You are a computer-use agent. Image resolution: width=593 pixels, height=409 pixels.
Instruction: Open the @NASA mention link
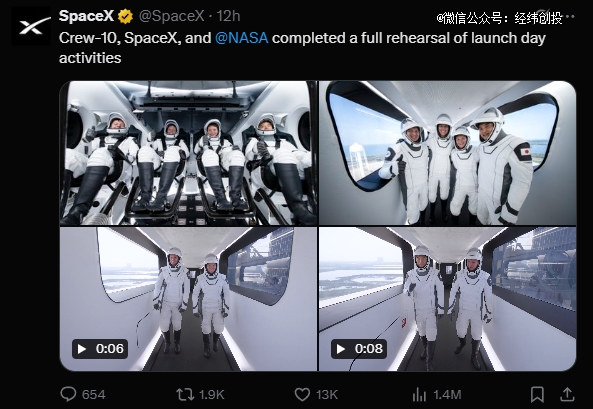(242, 38)
